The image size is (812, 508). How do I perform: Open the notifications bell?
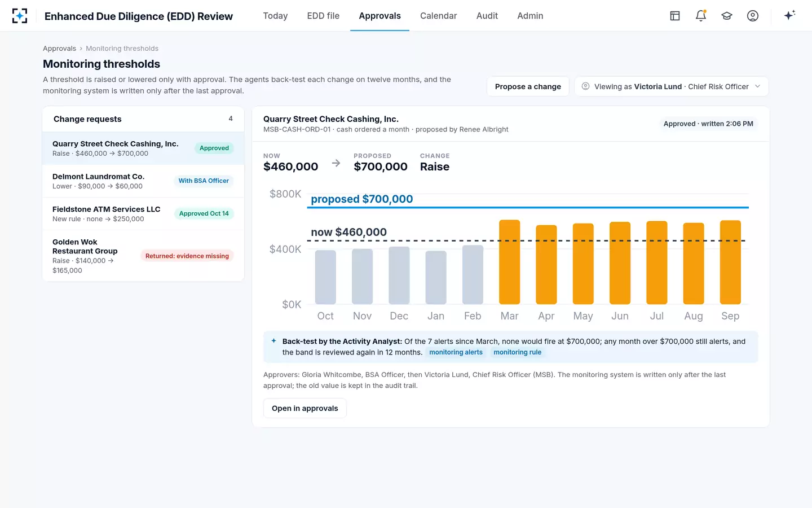point(701,16)
